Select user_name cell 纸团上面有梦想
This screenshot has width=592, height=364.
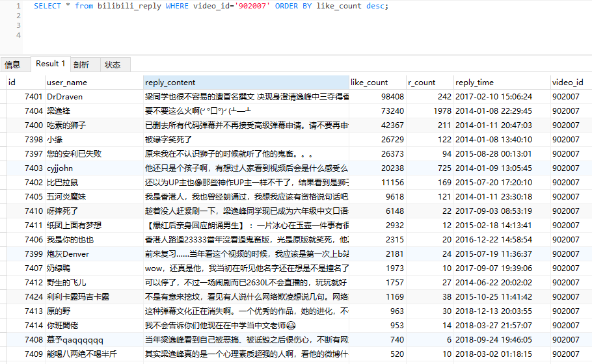click(94, 226)
